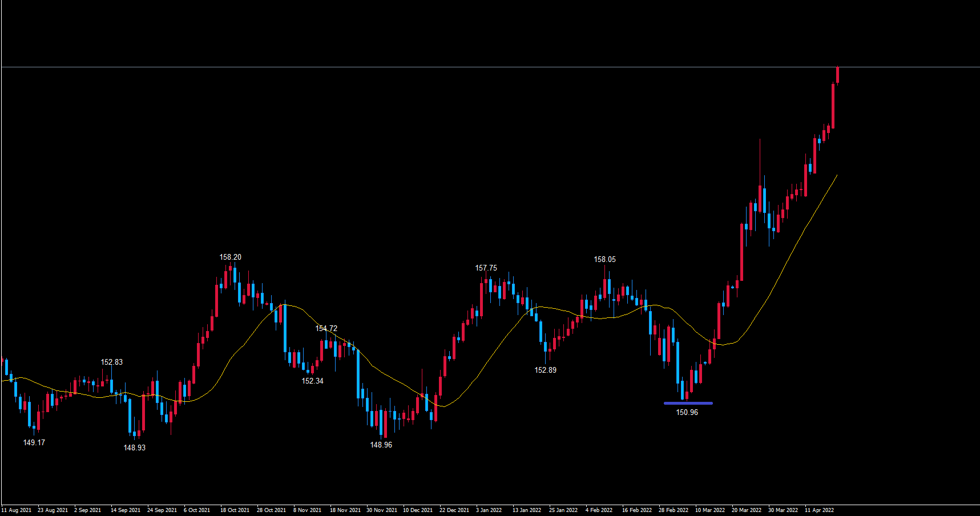Click the 148.93 low price label
This screenshot has height=516, width=980.
(134, 448)
